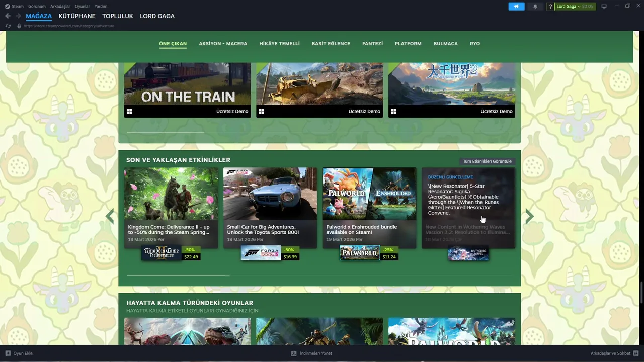This screenshot has width=644, height=362.
Task: Open announcements via the blue megaphone icon
Action: pos(516,6)
